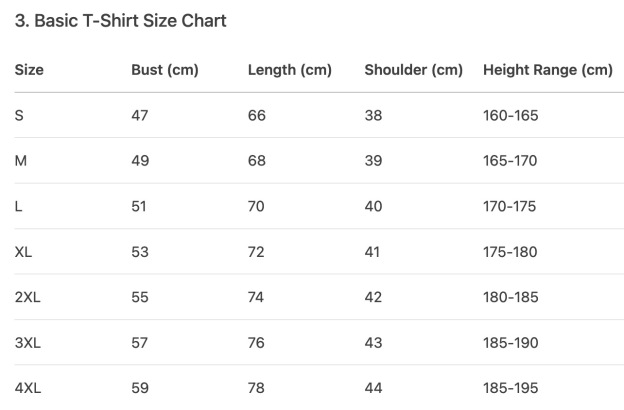This screenshot has height=410, width=624.
Task: Select the M size row label
Action: [21, 161]
